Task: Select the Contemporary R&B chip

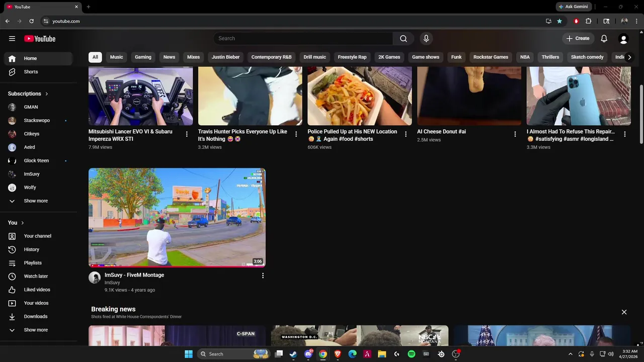Action: (272, 57)
